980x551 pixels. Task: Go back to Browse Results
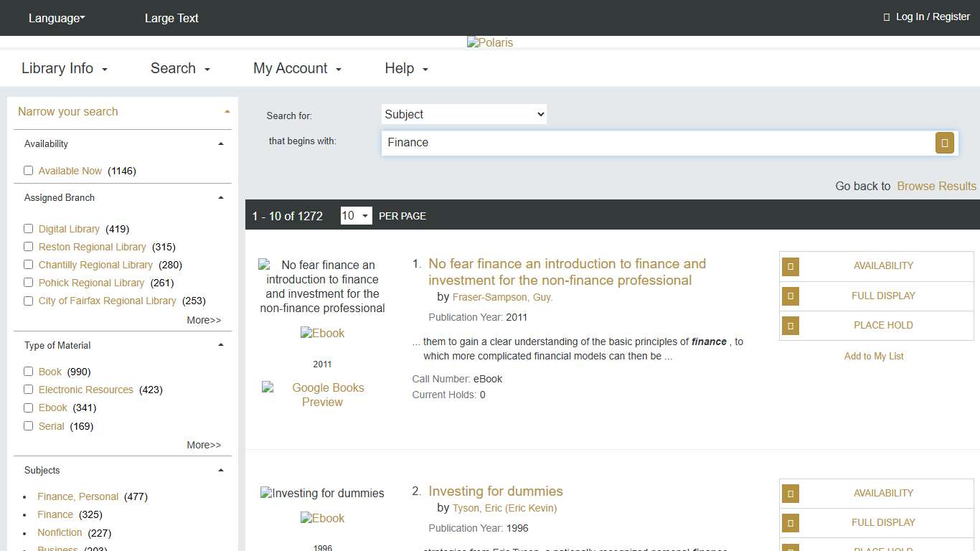936,186
